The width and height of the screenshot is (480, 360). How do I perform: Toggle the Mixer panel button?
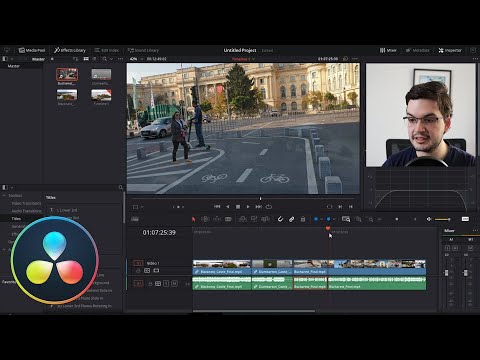coord(388,50)
